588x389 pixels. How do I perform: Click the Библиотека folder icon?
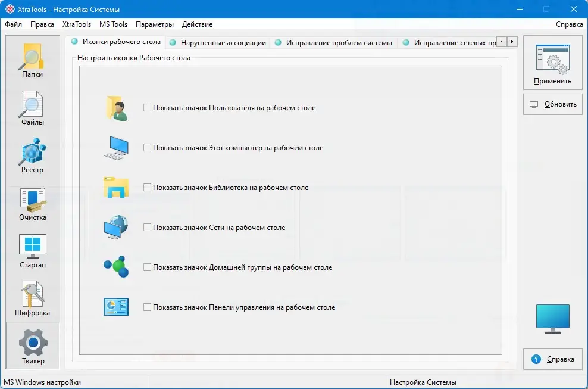[x=116, y=188]
